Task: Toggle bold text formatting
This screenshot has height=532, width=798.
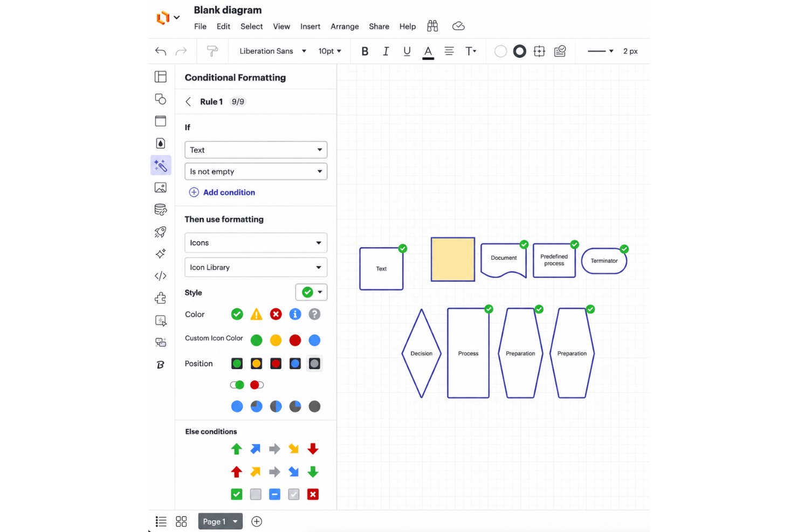Action: [365, 51]
